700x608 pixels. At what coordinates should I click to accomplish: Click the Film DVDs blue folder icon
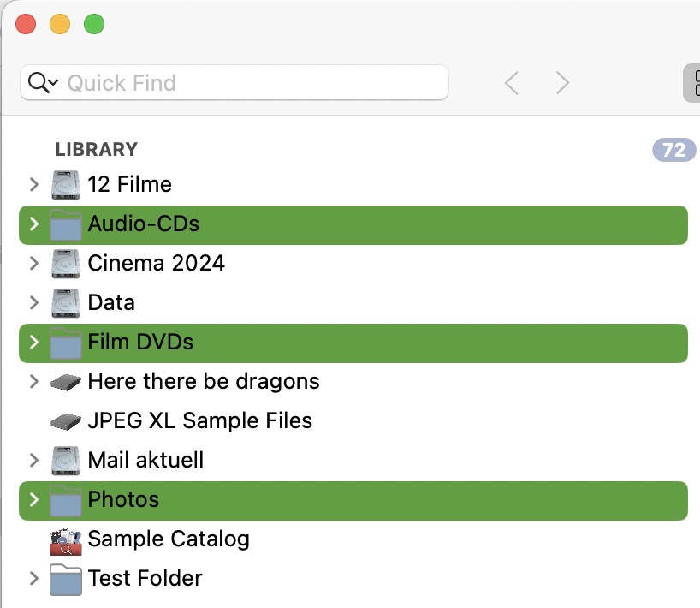coord(64,342)
